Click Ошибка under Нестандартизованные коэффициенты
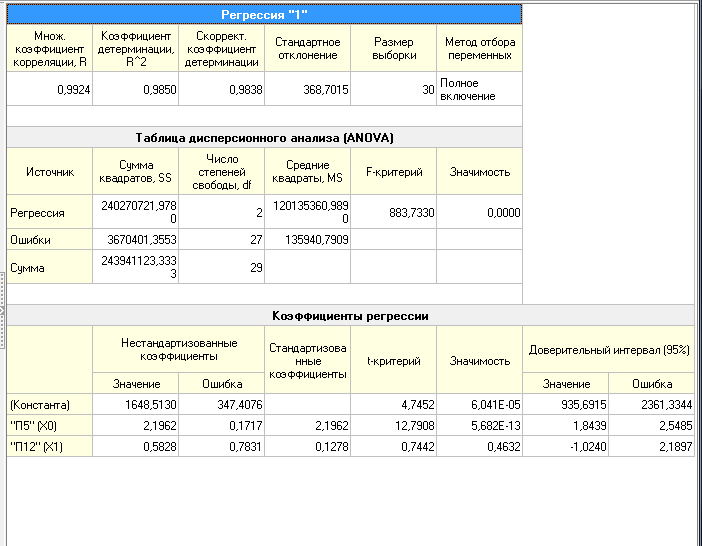The height and width of the screenshot is (546, 702). [222, 384]
